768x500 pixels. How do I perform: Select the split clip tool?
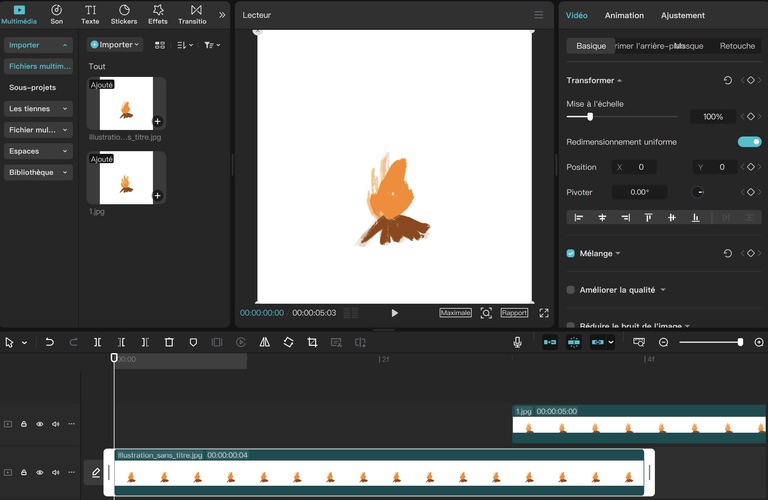97,342
